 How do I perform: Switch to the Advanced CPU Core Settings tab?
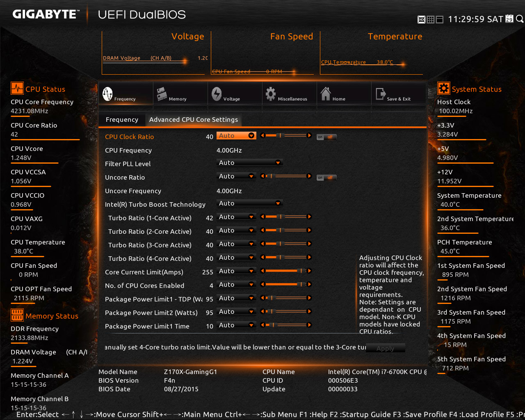point(193,120)
